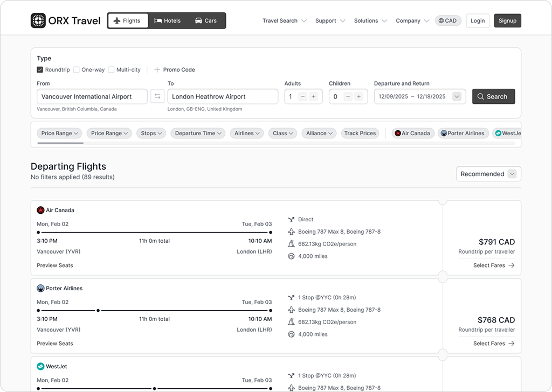
Task: Expand the Airlines filter
Action: 247,133
